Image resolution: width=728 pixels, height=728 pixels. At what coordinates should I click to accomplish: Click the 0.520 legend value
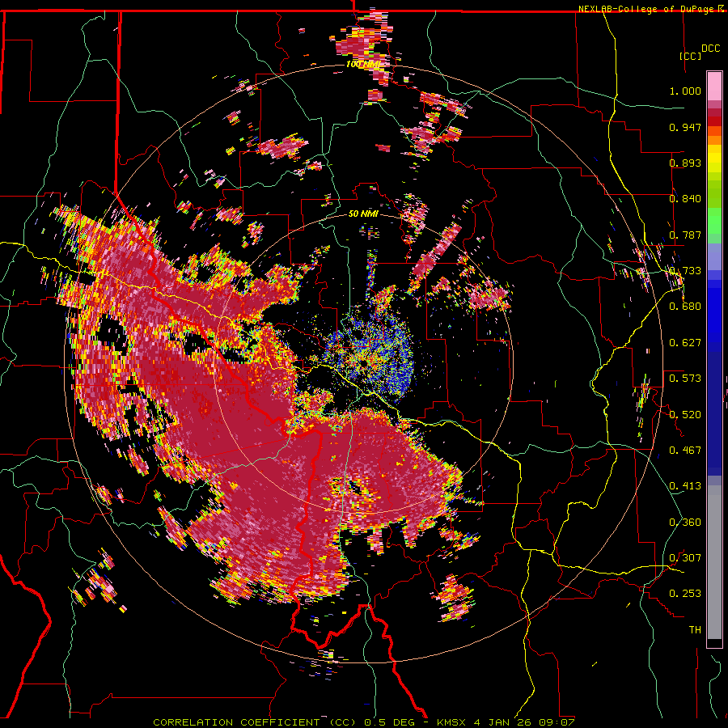(x=685, y=415)
